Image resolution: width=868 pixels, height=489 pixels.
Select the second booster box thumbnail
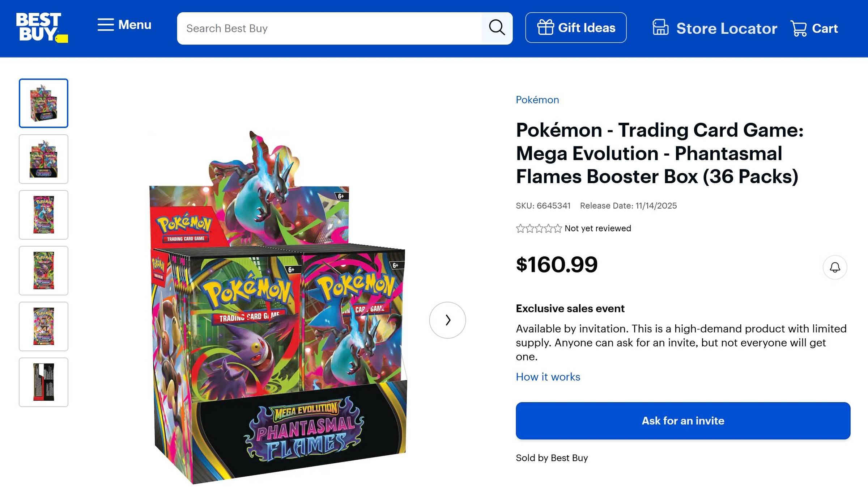(x=43, y=159)
